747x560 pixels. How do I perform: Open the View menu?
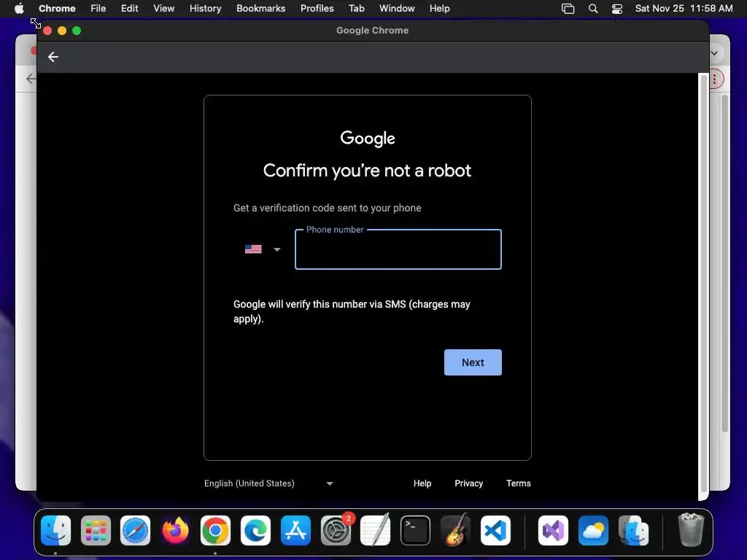pyautogui.click(x=163, y=9)
